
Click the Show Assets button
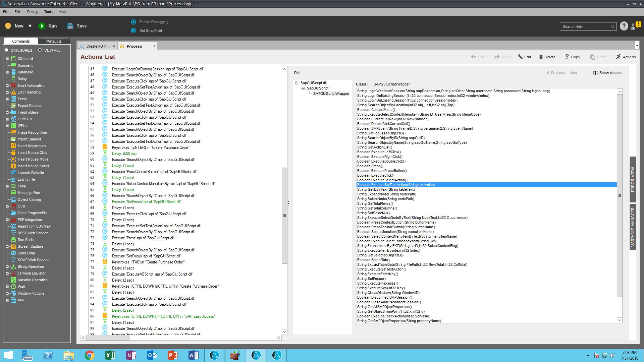607,73
